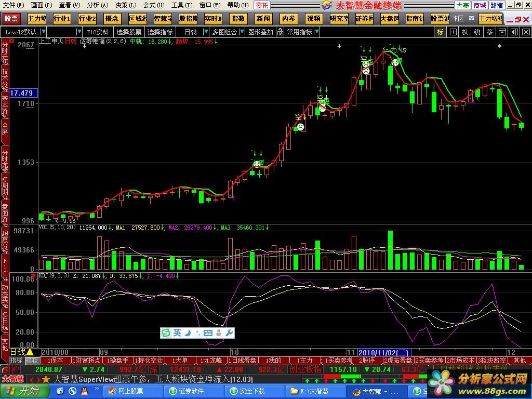532x399 pixels.
Task: Click the 2010/11/02 date marker on timeline
Action: pyautogui.click(x=384, y=353)
